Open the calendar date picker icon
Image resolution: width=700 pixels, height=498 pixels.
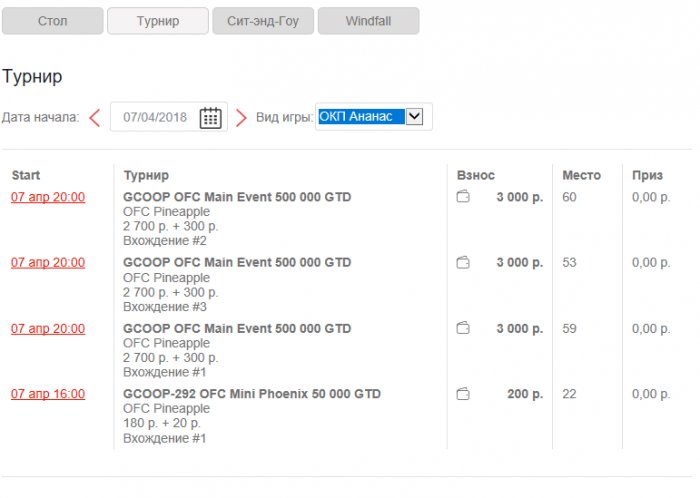(210, 118)
